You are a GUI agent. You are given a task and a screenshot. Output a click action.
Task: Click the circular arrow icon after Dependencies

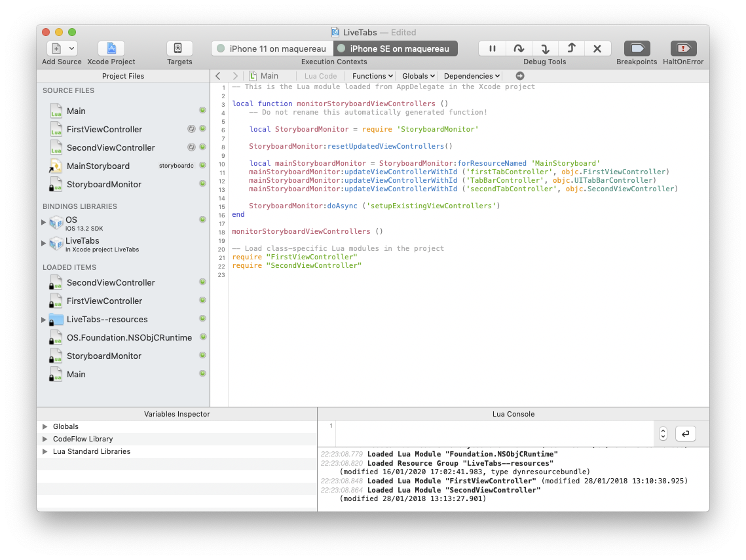pyautogui.click(x=520, y=76)
